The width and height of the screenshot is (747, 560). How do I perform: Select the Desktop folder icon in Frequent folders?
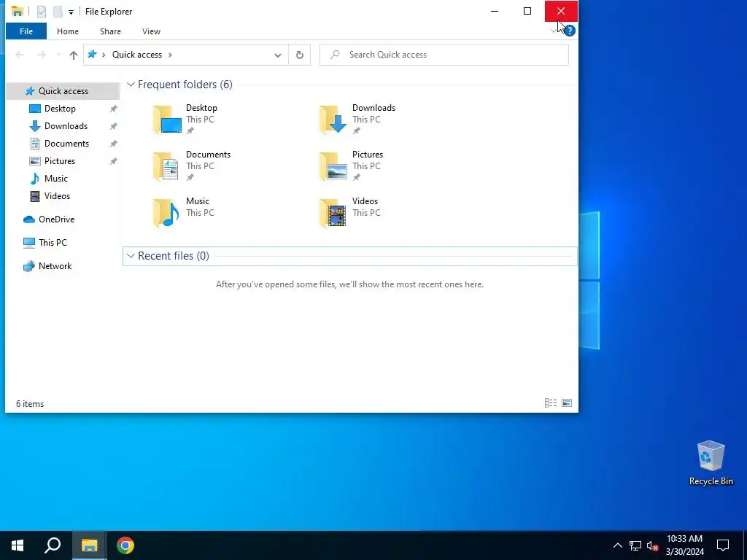point(167,120)
